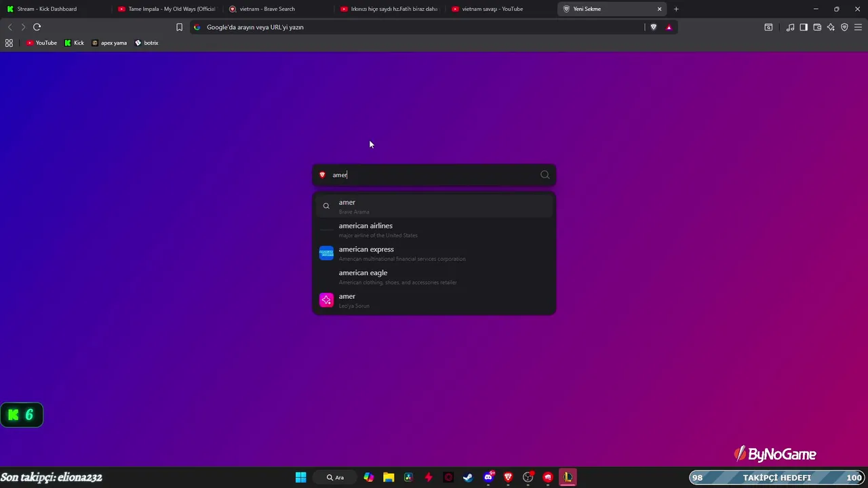The image size is (868, 488).
Task: Switch to Irkınızı hiçe saydı YouTube tab
Action: point(389,9)
